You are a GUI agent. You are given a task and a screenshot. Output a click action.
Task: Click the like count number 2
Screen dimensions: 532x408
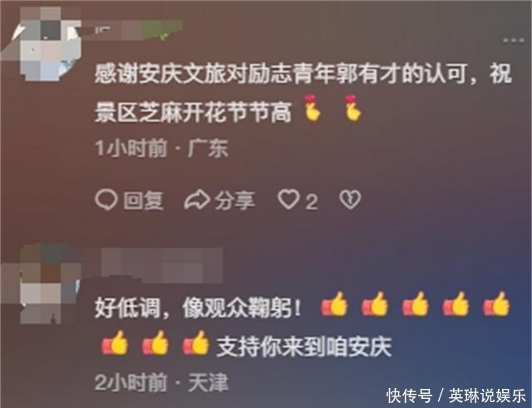point(312,202)
